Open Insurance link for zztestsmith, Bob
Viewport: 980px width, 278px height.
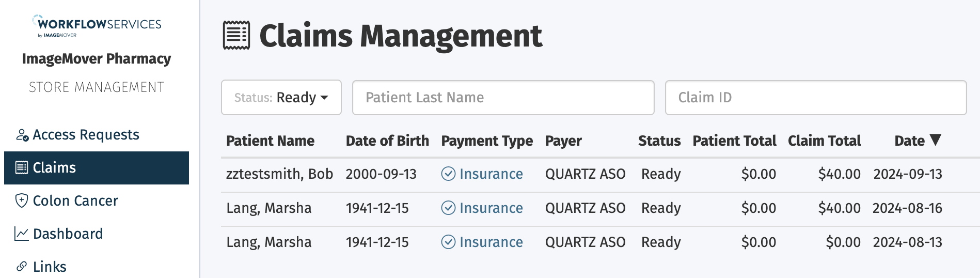(491, 174)
